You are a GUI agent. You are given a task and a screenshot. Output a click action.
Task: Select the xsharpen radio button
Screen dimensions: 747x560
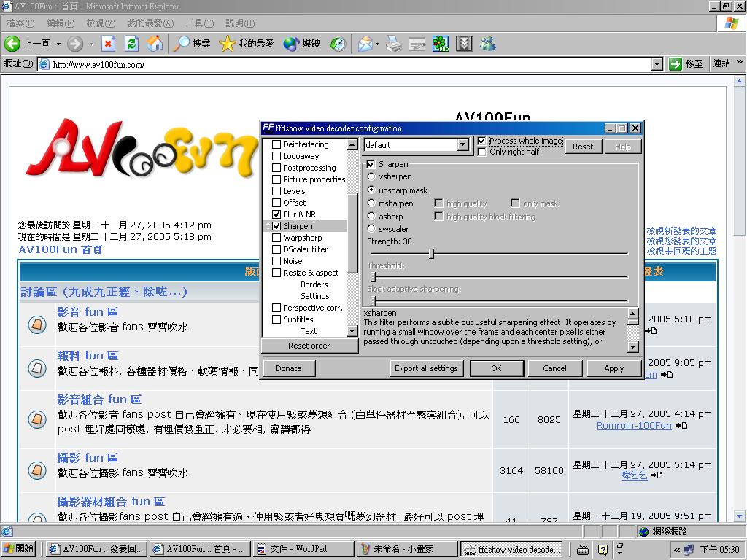pos(371,176)
